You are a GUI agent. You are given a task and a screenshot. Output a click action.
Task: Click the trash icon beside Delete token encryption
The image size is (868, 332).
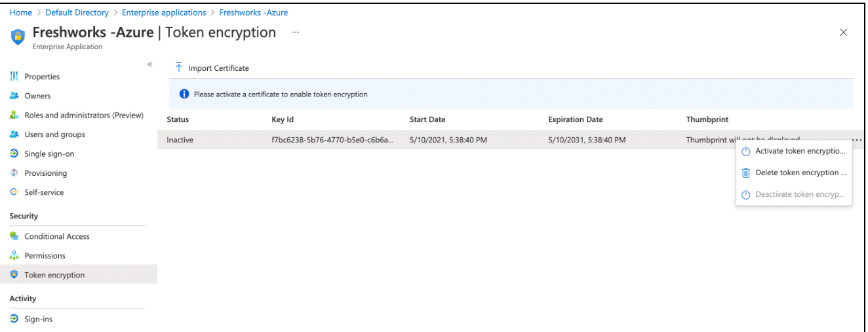click(x=745, y=173)
